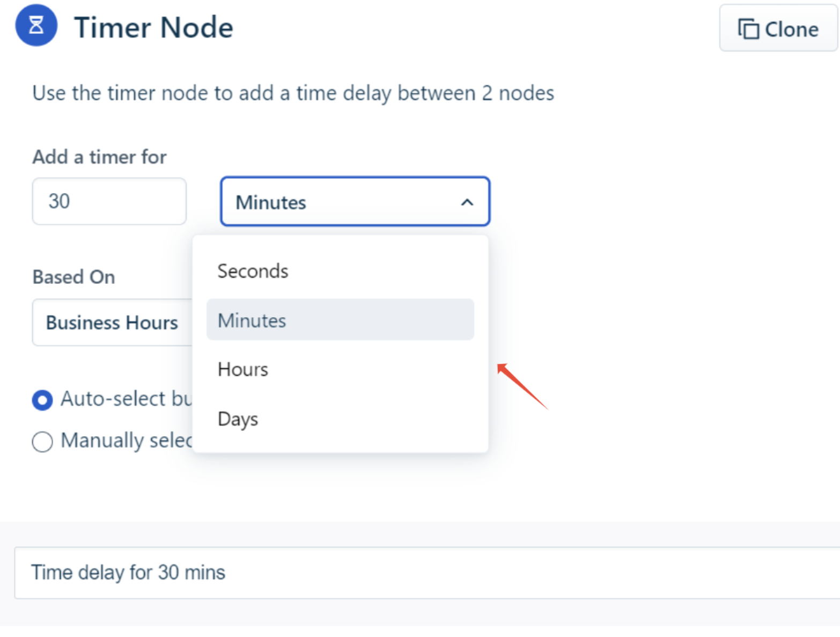The width and height of the screenshot is (840, 637).
Task: Click the Time delay for 30 mins field
Action: (427, 573)
